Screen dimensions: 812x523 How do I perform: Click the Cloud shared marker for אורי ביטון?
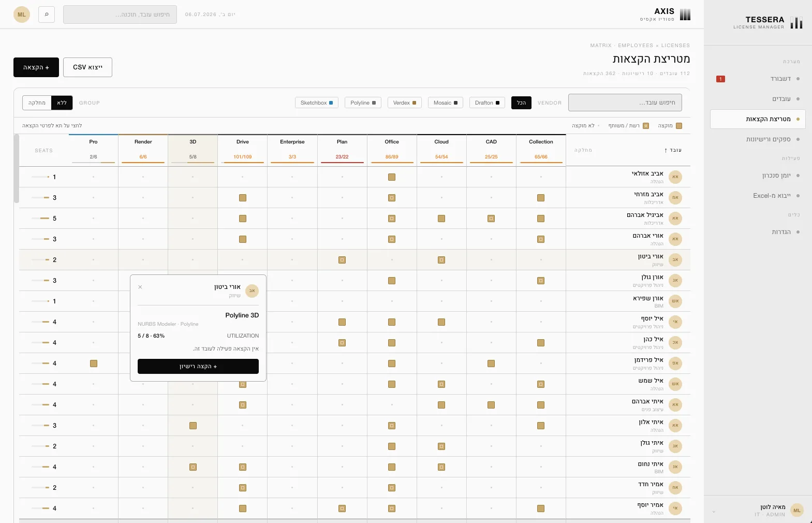point(441,260)
